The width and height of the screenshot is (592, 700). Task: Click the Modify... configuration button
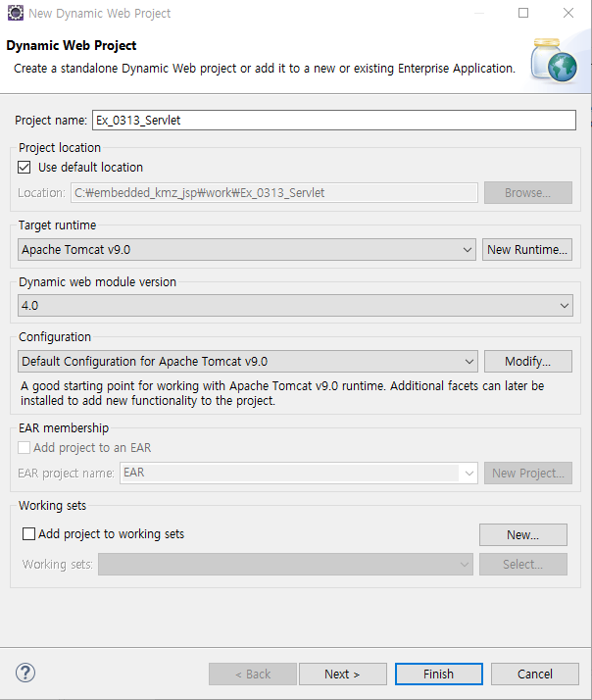528,361
